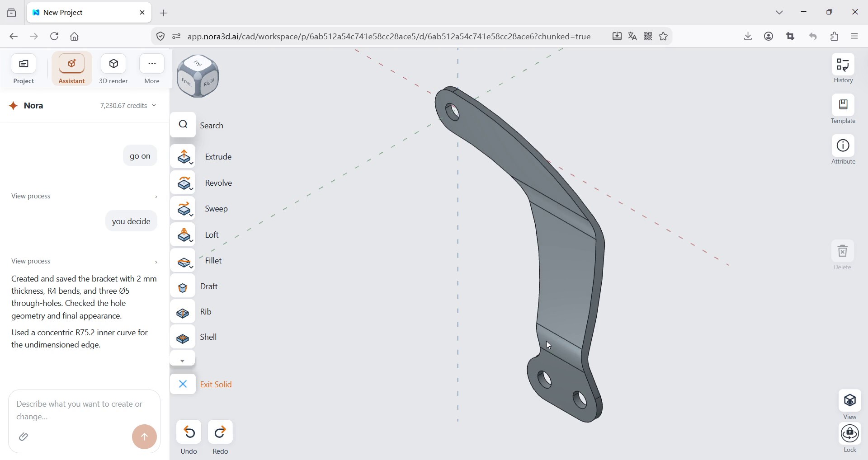Expand second View process entry
This screenshot has width=868, height=460.
pos(85,262)
